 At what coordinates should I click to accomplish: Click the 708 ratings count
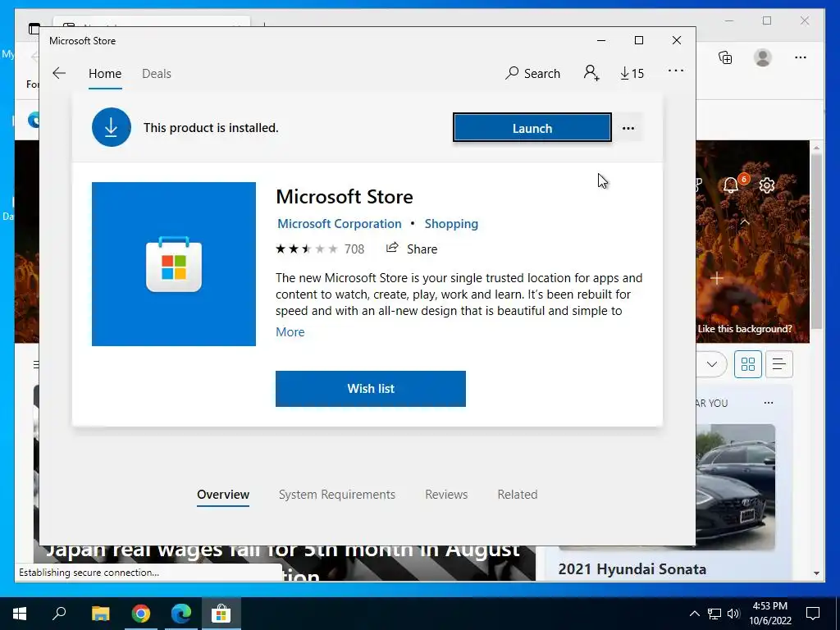[354, 249]
